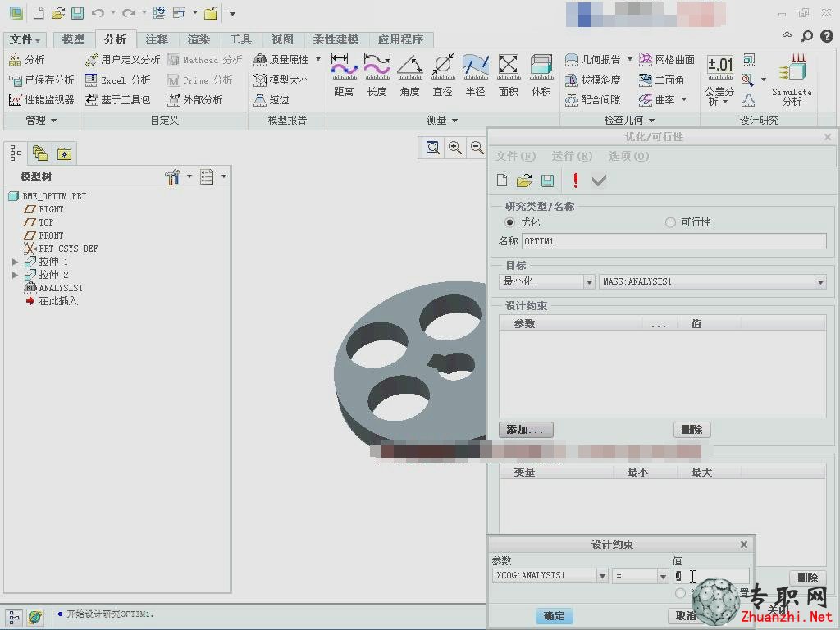This screenshot has height=630, width=840.
Task: Select the Optimization (优化) radio button
Action: pyautogui.click(x=509, y=222)
